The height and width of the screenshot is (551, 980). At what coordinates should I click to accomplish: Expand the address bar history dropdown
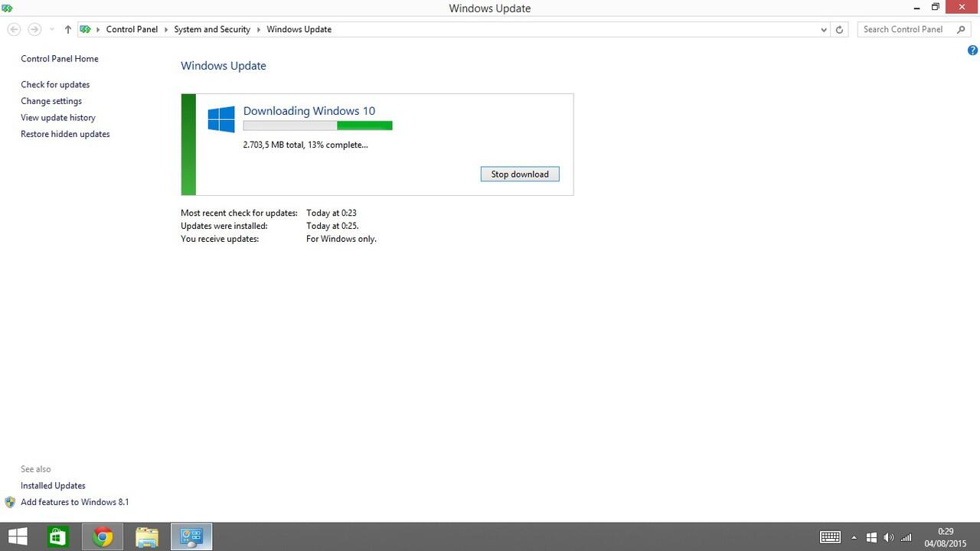tap(824, 29)
